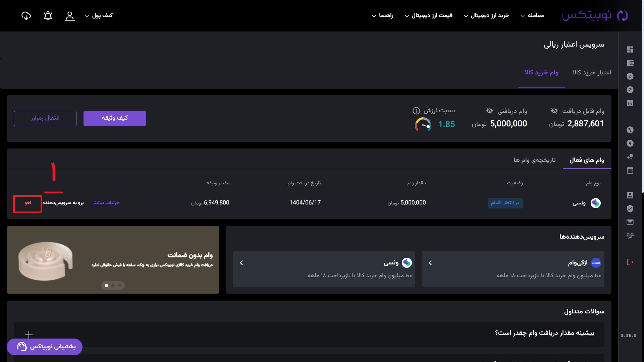Open the notifications bell icon
The image size is (644, 362).
tap(48, 16)
